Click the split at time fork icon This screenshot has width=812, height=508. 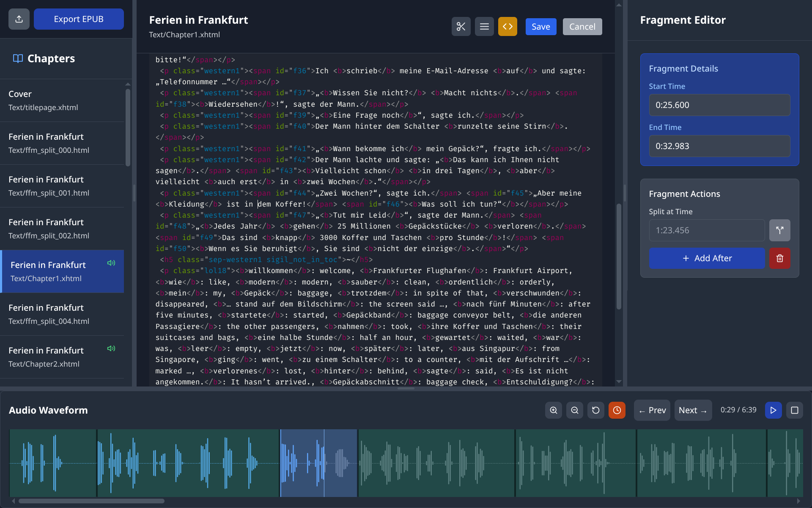point(779,230)
